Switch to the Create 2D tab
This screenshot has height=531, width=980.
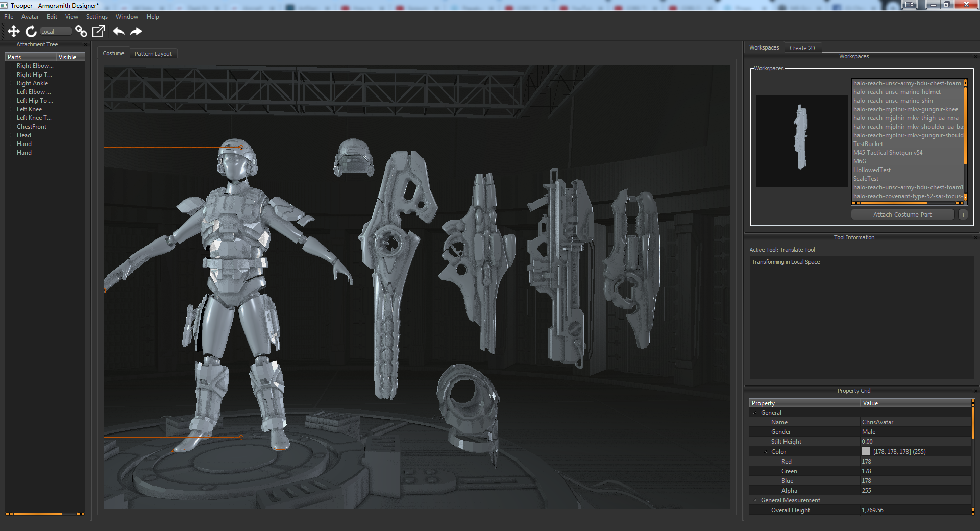pyautogui.click(x=802, y=48)
